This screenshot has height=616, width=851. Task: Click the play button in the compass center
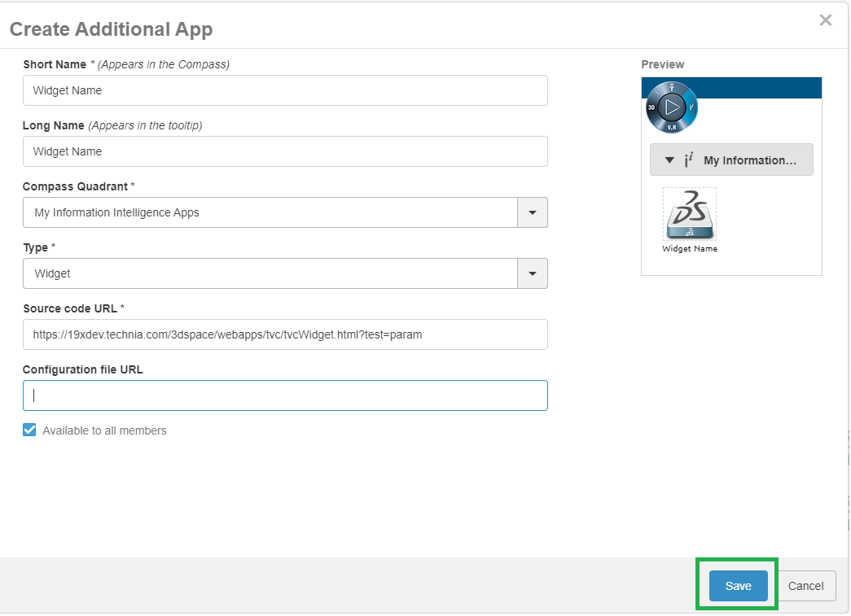(672, 107)
